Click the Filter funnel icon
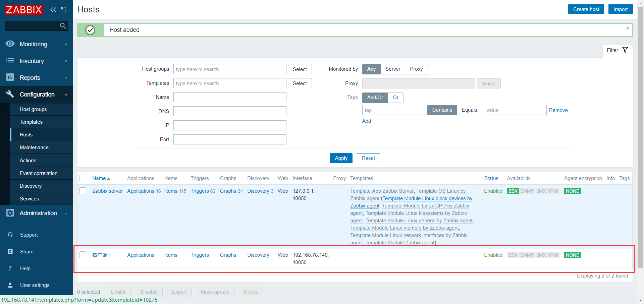 coord(625,50)
